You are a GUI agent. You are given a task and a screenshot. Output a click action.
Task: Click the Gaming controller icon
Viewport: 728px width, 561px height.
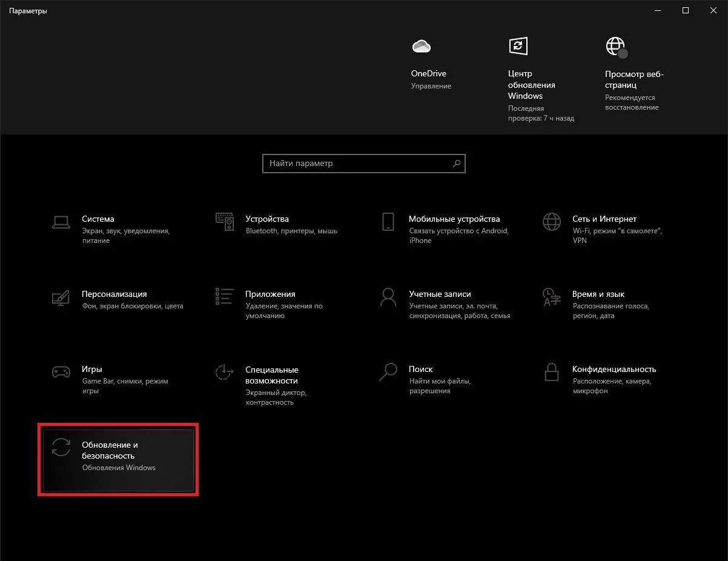(x=61, y=372)
